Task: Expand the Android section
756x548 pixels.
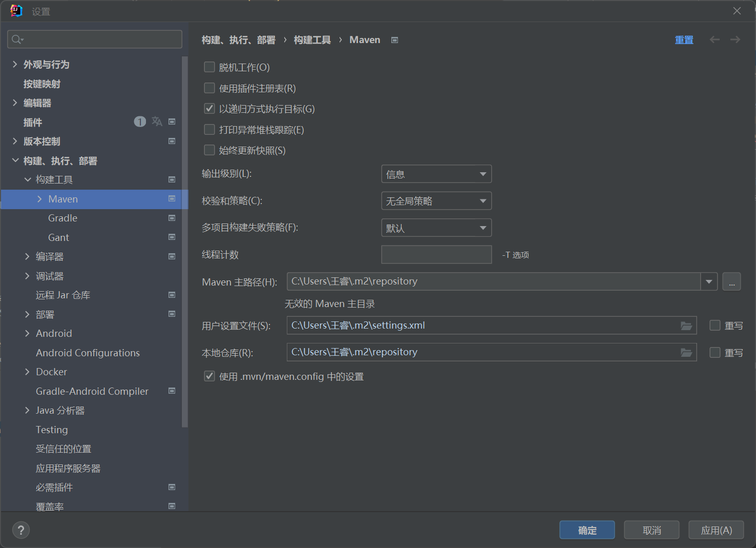Action: pyautogui.click(x=27, y=333)
